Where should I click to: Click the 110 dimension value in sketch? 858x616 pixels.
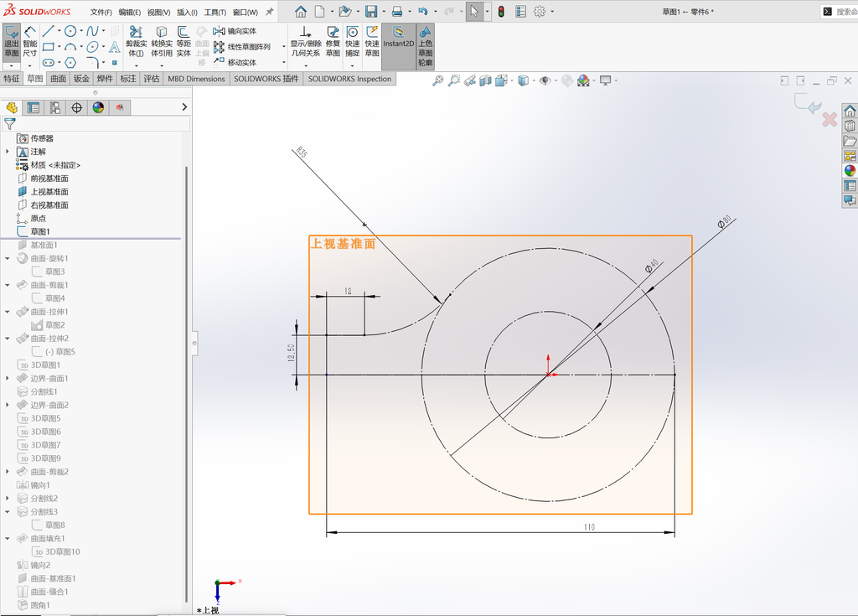[x=589, y=527]
